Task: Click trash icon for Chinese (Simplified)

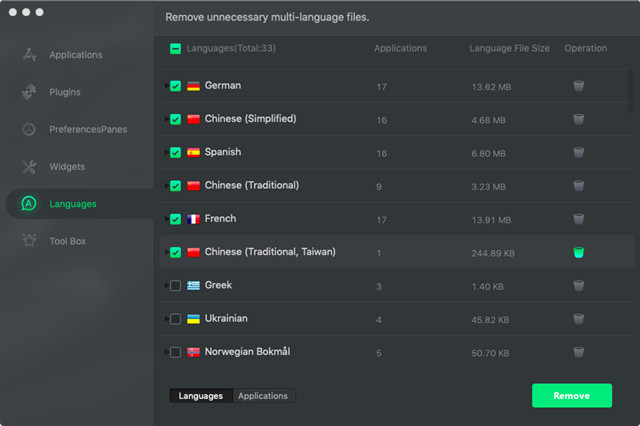Action: tap(578, 120)
